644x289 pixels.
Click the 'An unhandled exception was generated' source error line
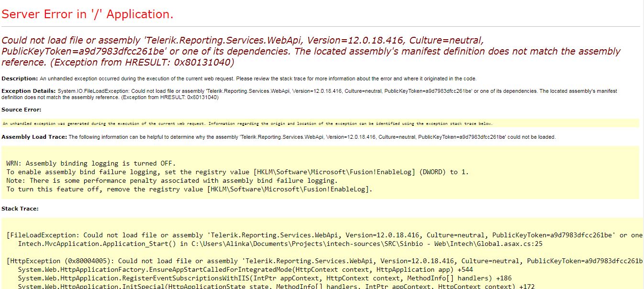[x=248, y=123]
